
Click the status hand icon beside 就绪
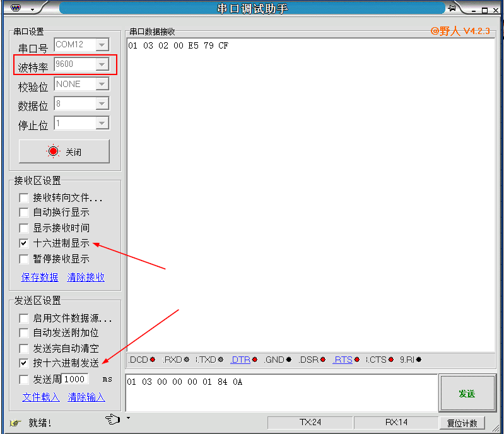15,423
